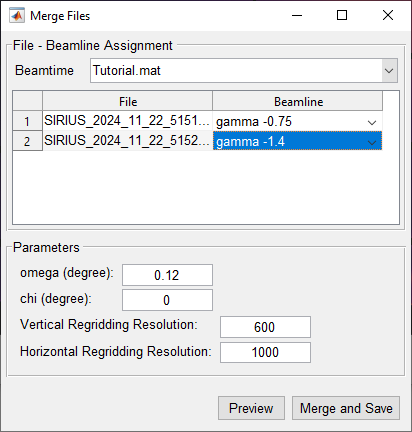Image resolution: width=412 pixels, height=432 pixels.
Task: Open the Beamtime dropdown arrow
Action: point(389,71)
